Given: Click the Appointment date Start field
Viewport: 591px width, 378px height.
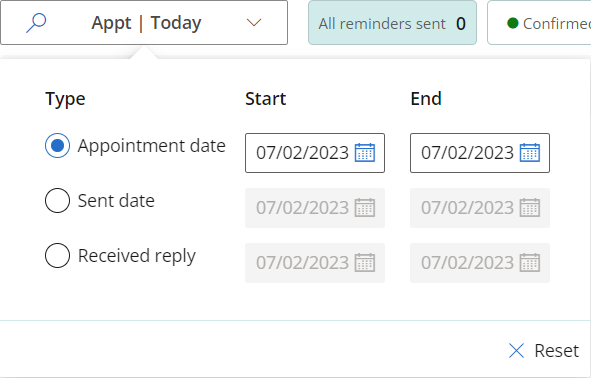Looking at the screenshot, I should 315,153.
